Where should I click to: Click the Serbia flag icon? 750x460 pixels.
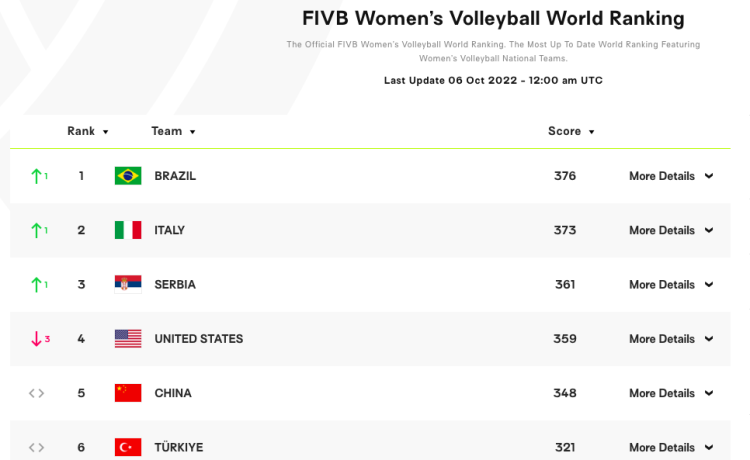(x=128, y=284)
